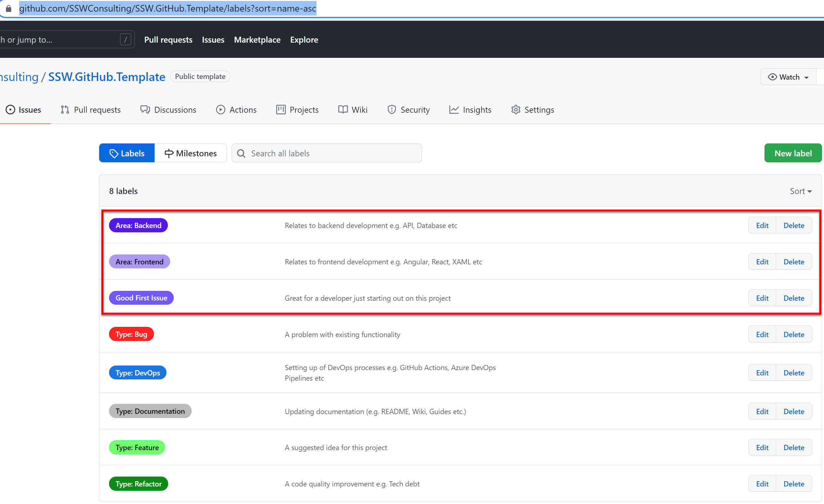Screen dimensions: 824x504
Task: Click the green Type: Feature label badge
Action: pos(137,448)
